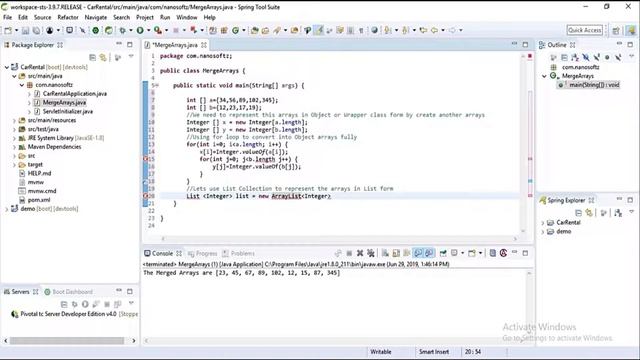Click the Open Perspective icon
640x360 pixels.
click(x=616, y=30)
